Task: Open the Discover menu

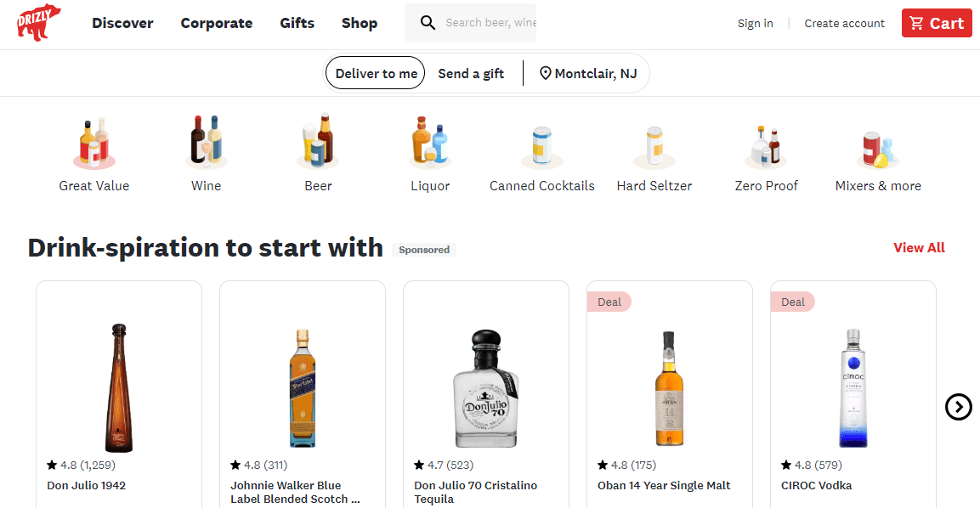Action: (x=122, y=23)
